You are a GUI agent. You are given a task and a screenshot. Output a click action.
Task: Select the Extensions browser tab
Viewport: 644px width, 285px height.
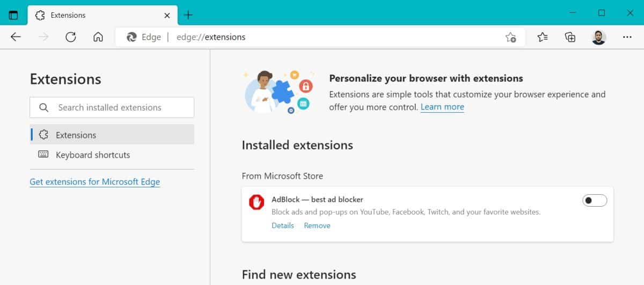(x=102, y=15)
